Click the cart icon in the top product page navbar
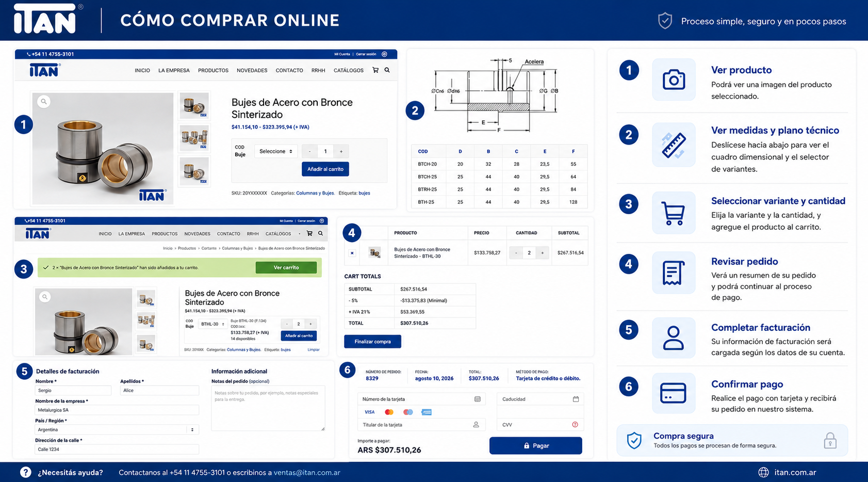This screenshot has height=482, width=868. pos(375,70)
